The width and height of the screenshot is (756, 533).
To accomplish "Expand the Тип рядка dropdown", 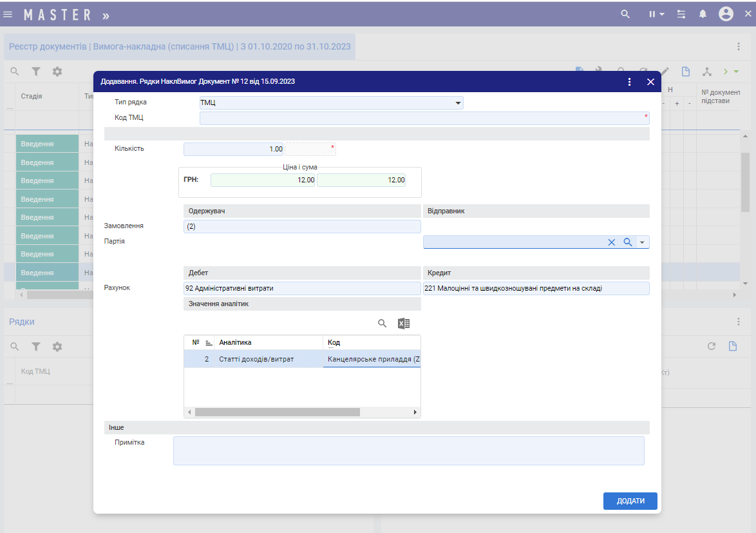I will (x=458, y=103).
